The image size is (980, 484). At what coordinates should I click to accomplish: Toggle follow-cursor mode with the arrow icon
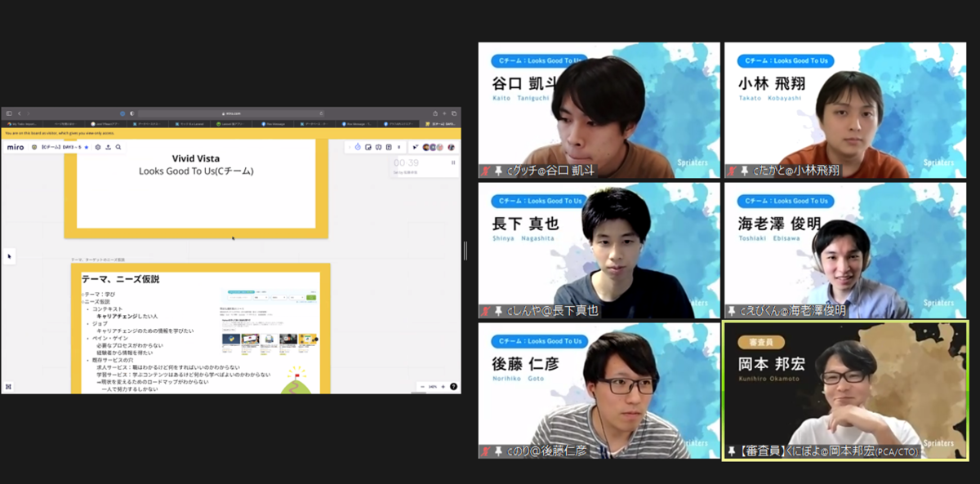416,147
